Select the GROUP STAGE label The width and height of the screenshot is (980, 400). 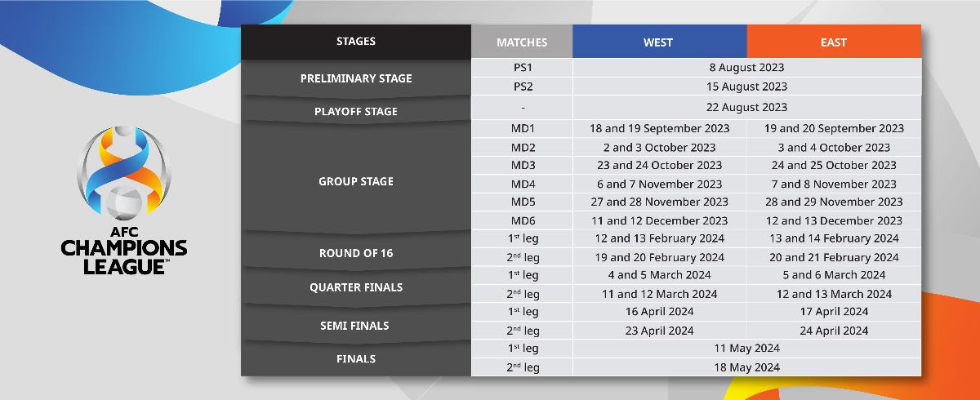356,181
